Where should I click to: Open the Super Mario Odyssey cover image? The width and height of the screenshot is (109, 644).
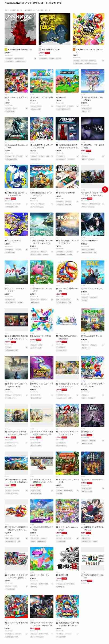click(x=16, y=607)
